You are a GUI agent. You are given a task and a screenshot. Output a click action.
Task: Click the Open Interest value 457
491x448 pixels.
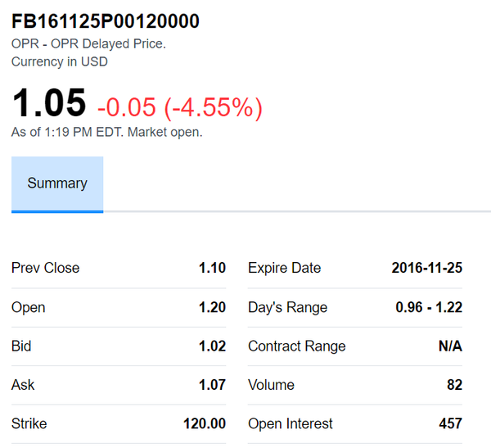449,423
